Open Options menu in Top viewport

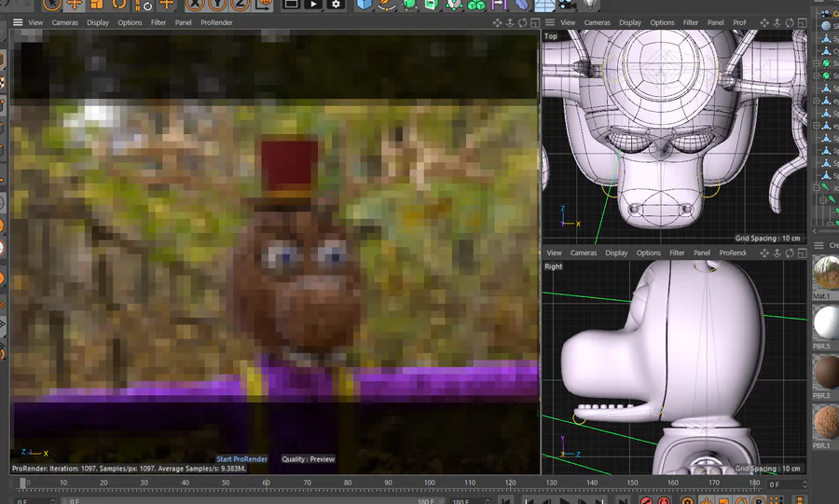(662, 22)
